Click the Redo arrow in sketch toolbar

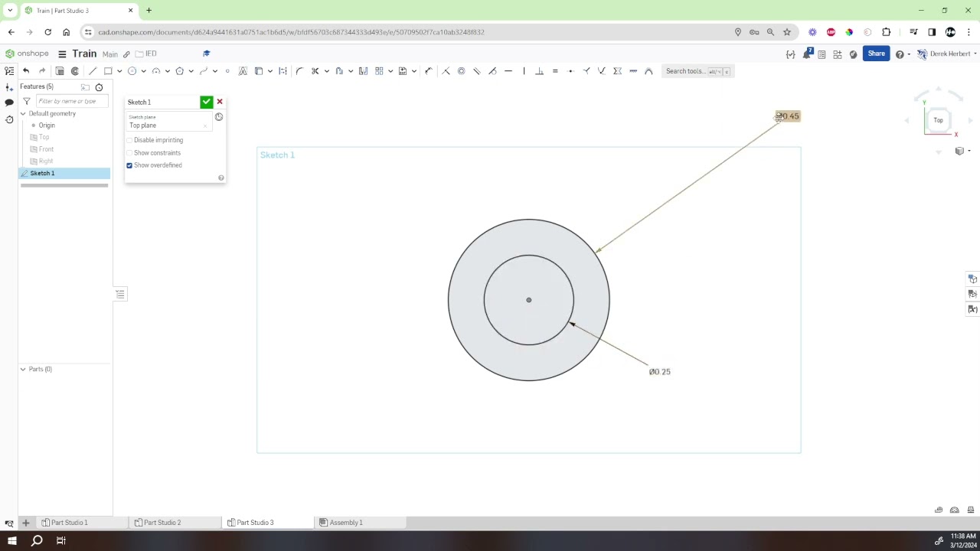click(x=42, y=71)
